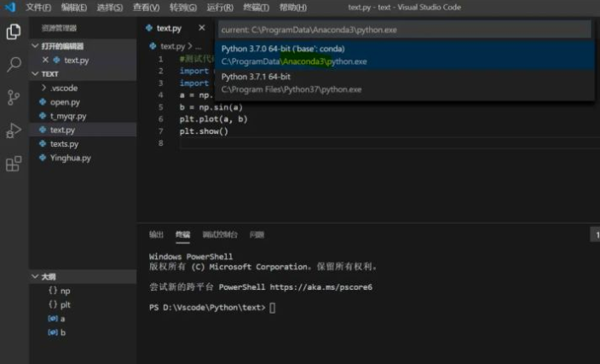The image size is (600, 364).
Task: Open the Explorer view in activity bar
Action: [14, 32]
